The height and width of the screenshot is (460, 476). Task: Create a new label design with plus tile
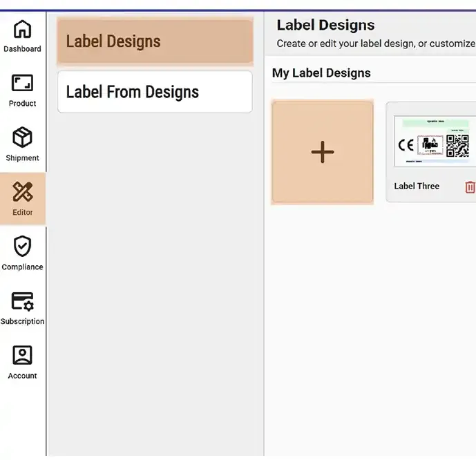(x=323, y=152)
